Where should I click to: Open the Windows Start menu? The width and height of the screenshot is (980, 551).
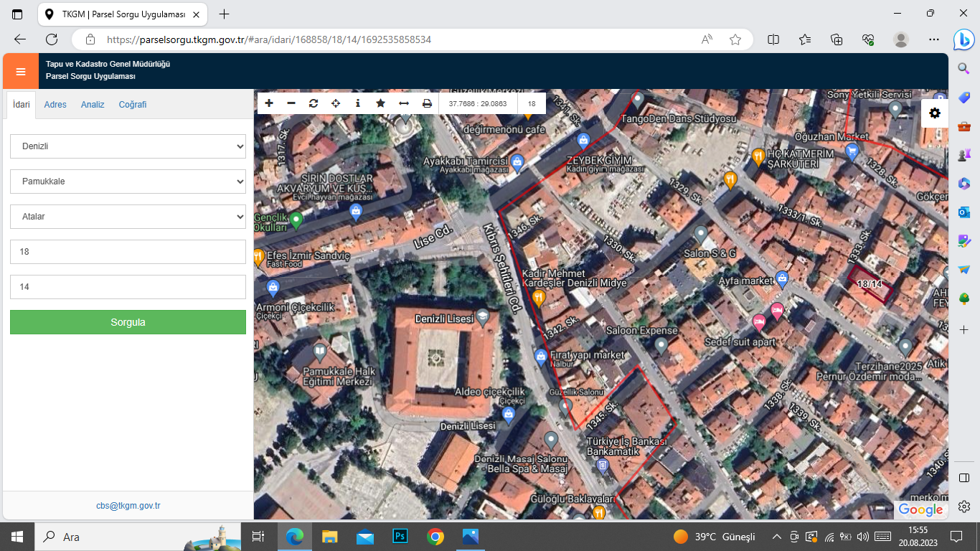click(17, 537)
